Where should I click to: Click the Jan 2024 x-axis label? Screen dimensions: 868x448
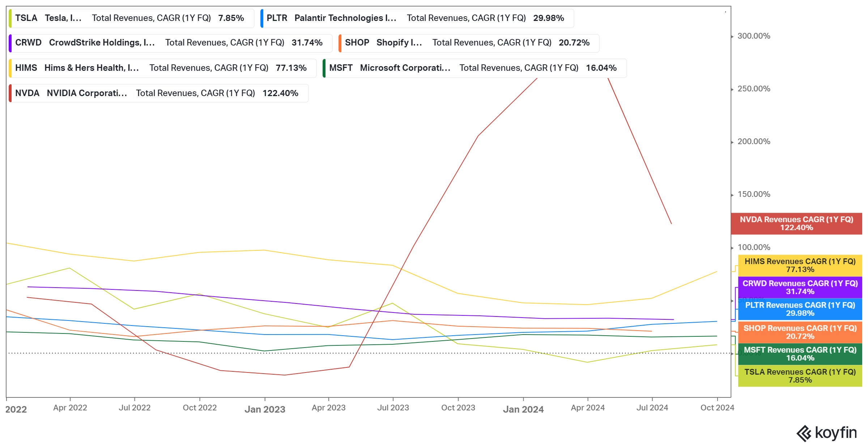523,409
